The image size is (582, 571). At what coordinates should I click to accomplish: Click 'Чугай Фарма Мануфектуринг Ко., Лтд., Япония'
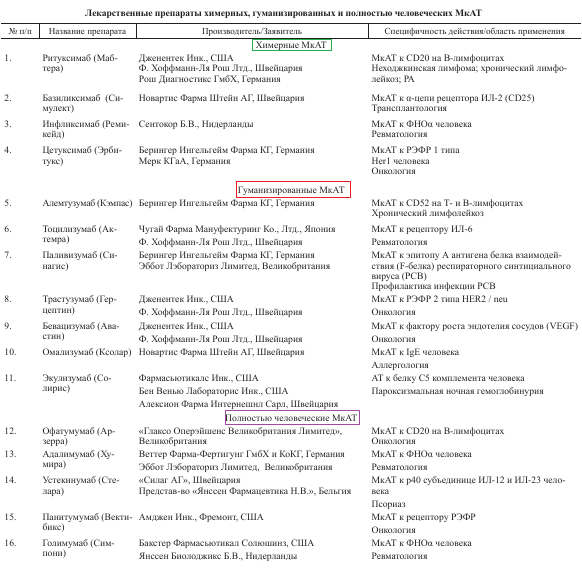pos(237,229)
